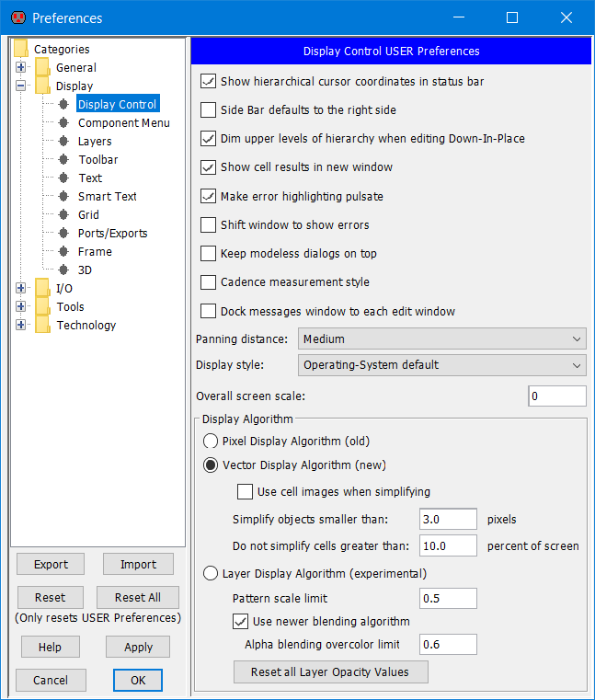Screen dimensions: 595x700
Task: Click the I/O folder icon
Action: click(x=42, y=288)
